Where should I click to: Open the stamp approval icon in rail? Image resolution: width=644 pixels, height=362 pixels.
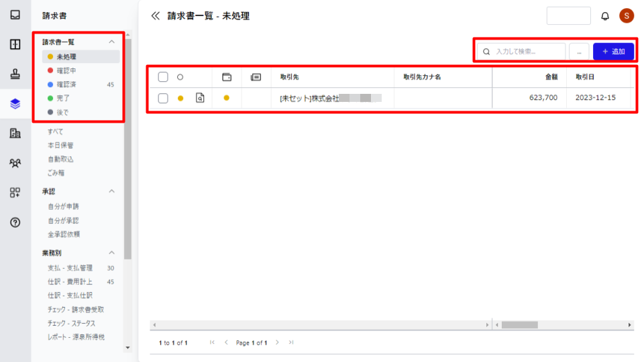(15, 74)
